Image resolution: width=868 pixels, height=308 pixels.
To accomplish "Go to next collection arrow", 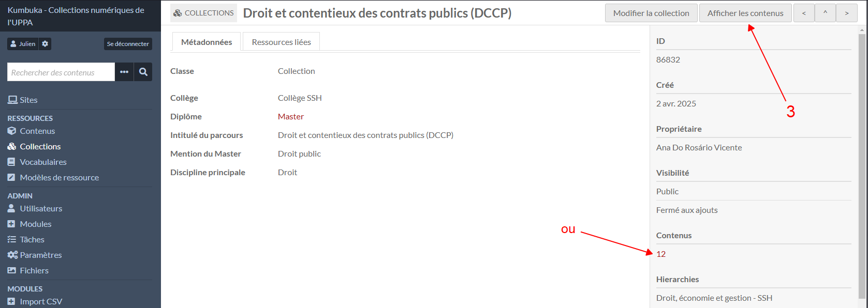I will tap(847, 13).
